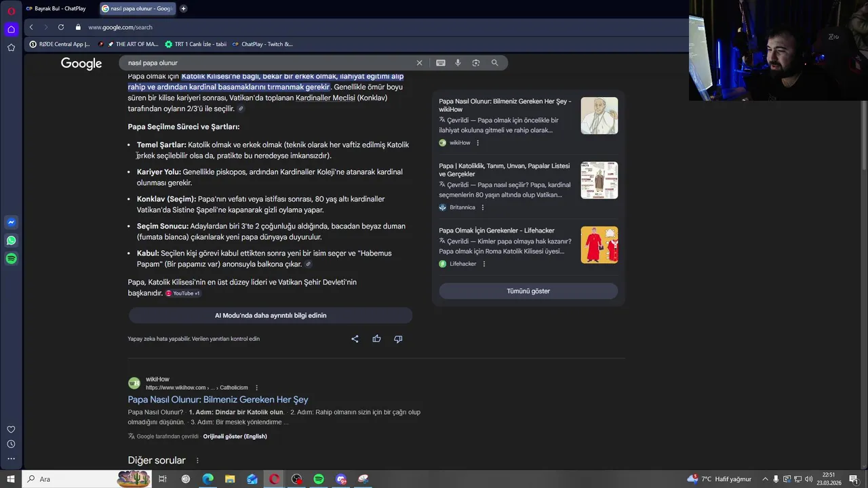Viewport: 868px width, 488px height.
Task: Open source link icon after 'ile seçilir'
Action: pyautogui.click(x=241, y=108)
